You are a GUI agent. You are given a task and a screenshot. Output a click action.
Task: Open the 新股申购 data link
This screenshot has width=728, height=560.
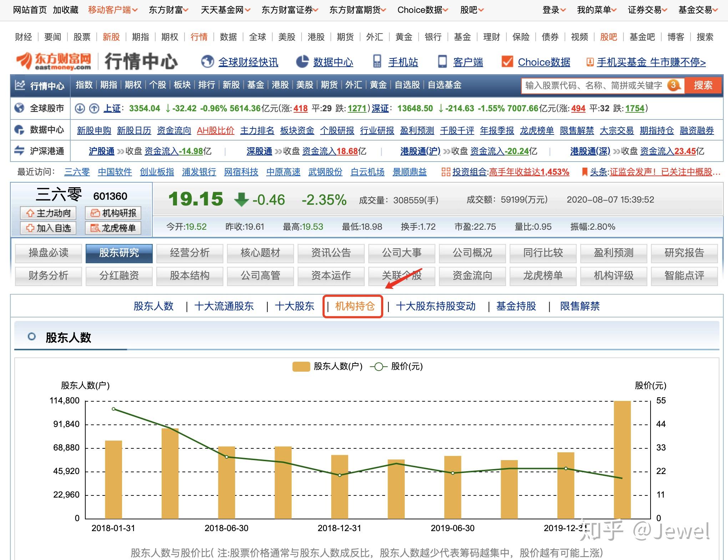pyautogui.click(x=94, y=131)
